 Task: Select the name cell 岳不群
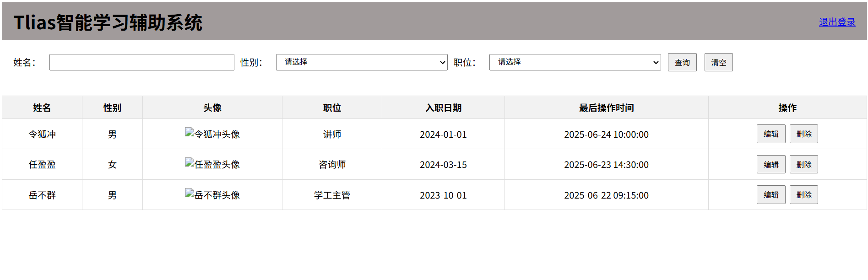coord(42,195)
